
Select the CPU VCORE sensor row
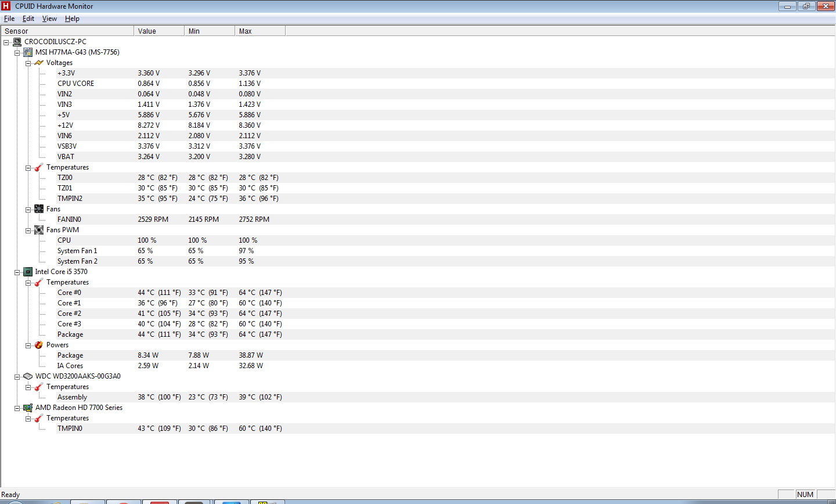point(445,84)
